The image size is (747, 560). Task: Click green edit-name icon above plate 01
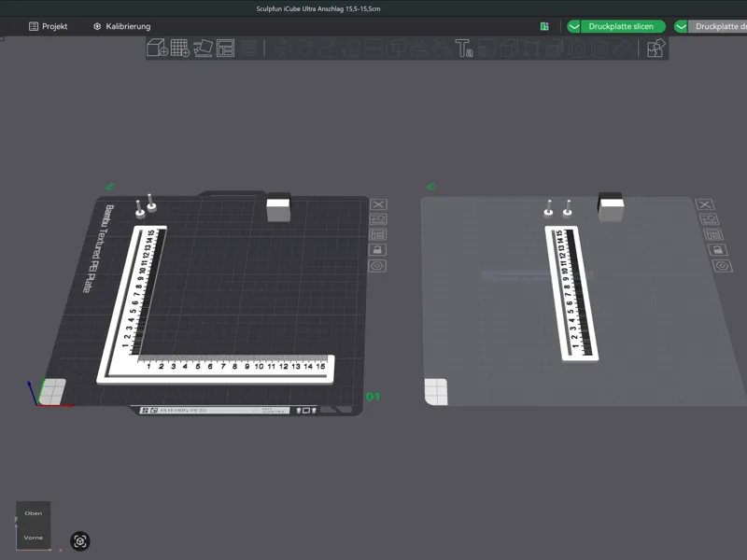[x=110, y=186]
